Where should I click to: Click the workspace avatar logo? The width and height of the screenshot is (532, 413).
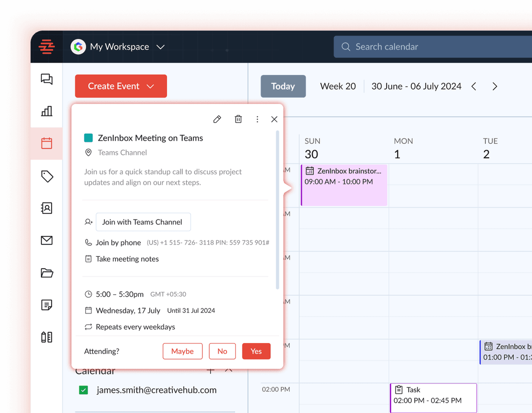78,47
